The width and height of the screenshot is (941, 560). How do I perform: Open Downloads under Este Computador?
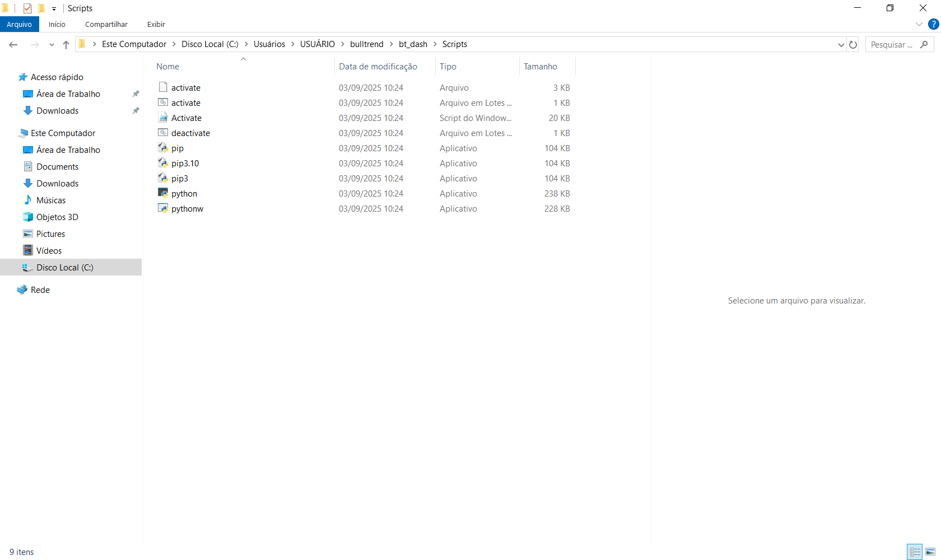[x=58, y=184]
